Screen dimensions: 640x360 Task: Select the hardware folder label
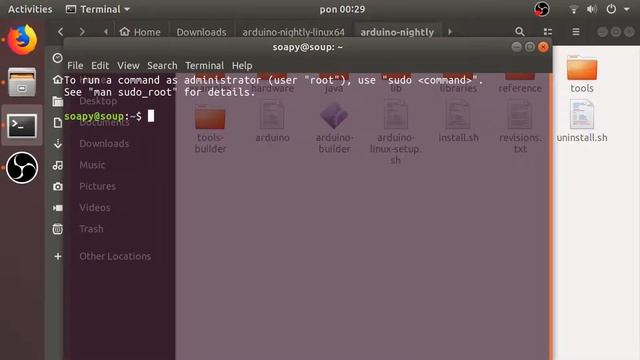[x=272, y=88]
